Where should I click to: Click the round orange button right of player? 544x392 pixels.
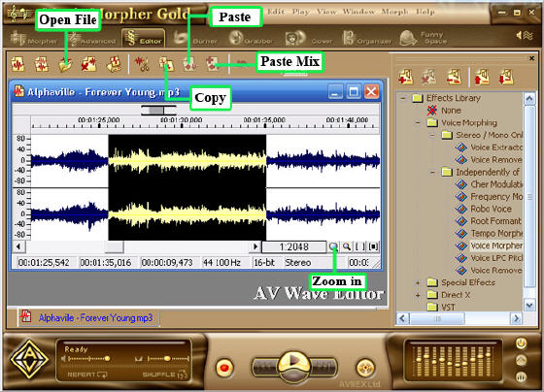tap(365, 368)
